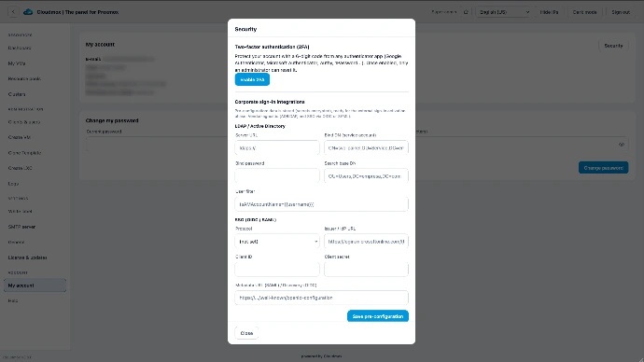Viewport: 644px width, 362px height.
Task: Close the Security dialog with Close button
Action: pyautogui.click(x=246, y=333)
